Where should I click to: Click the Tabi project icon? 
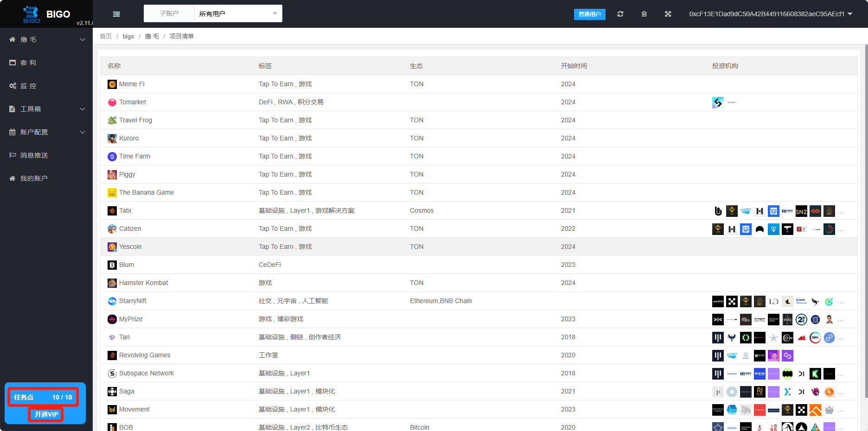(x=112, y=211)
